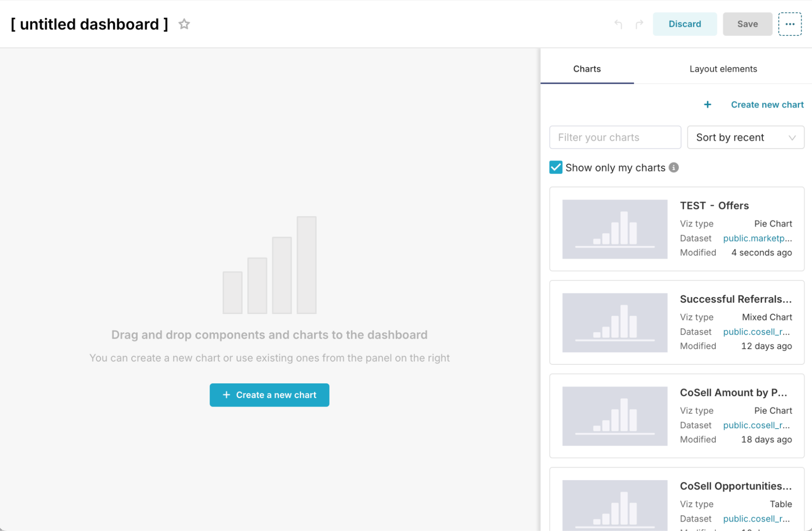812x531 pixels.
Task: Open the Create new chart link
Action: pyautogui.click(x=767, y=104)
